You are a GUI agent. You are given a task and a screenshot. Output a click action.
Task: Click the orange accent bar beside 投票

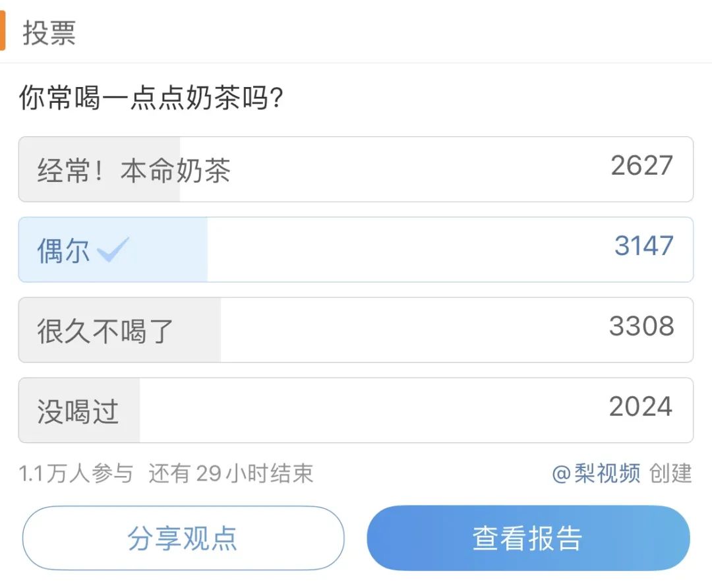point(3,33)
